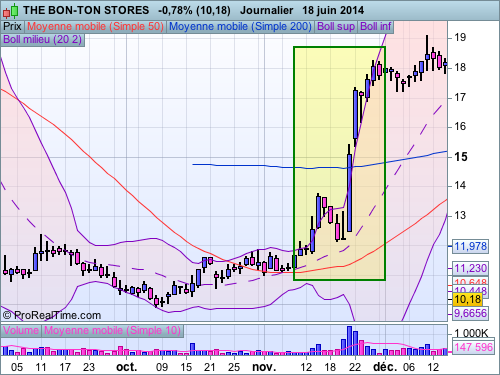Screen dimensions: 500x375
Task: Open volume Moyenne mobile (Simple 10) label
Action: pos(112,330)
